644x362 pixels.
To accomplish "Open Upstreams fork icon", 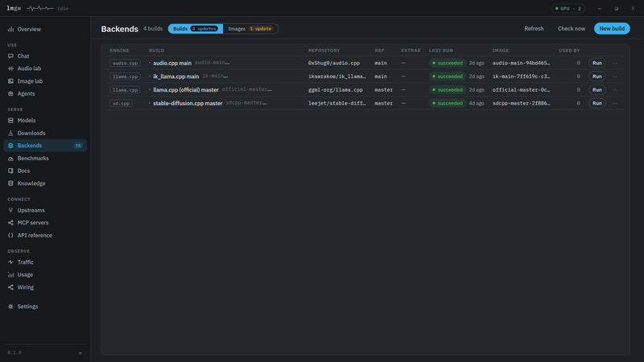I will pyautogui.click(x=10, y=210).
